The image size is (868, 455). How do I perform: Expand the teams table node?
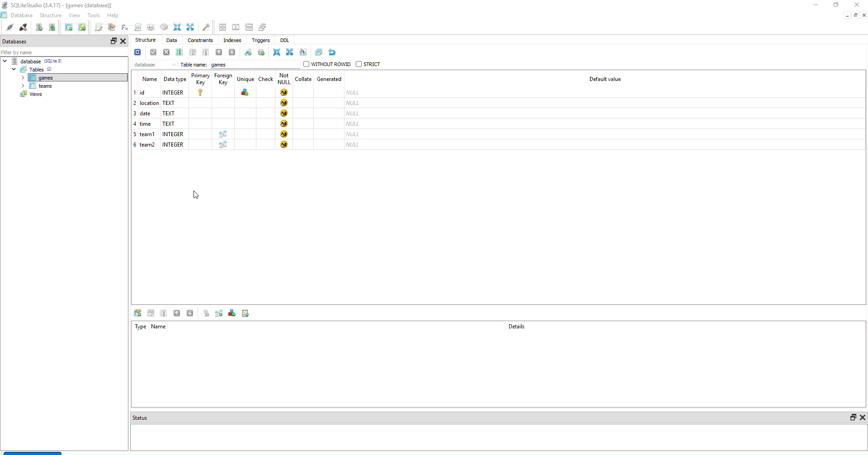coord(23,86)
